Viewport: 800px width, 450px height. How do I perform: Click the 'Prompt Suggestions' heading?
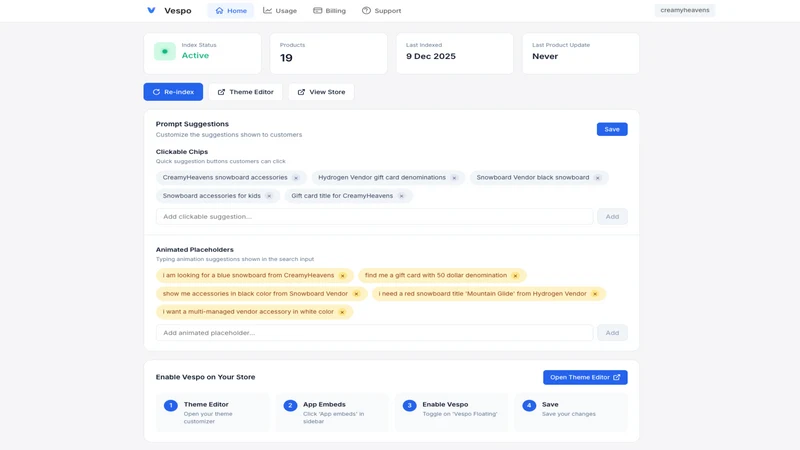(x=192, y=124)
